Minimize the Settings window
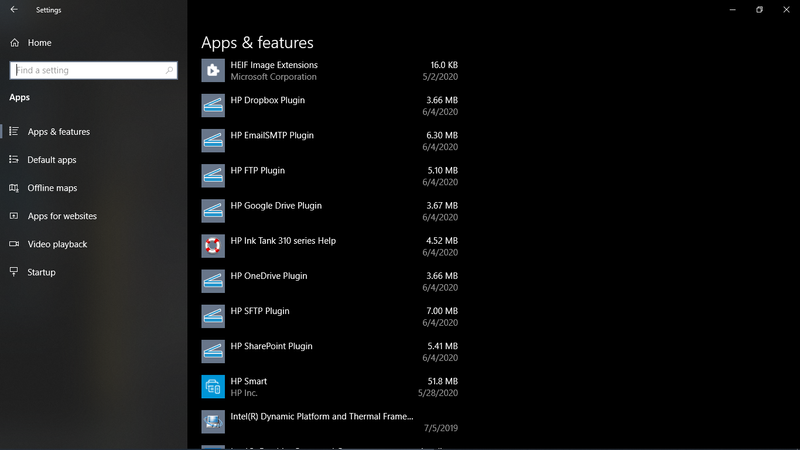Screen dimensions: 800x450 click(733, 10)
